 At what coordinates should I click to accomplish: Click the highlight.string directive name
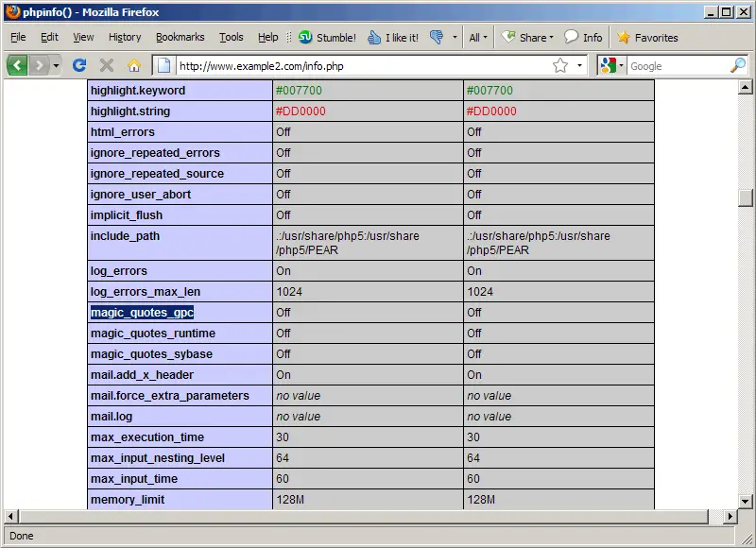(x=130, y=111)
